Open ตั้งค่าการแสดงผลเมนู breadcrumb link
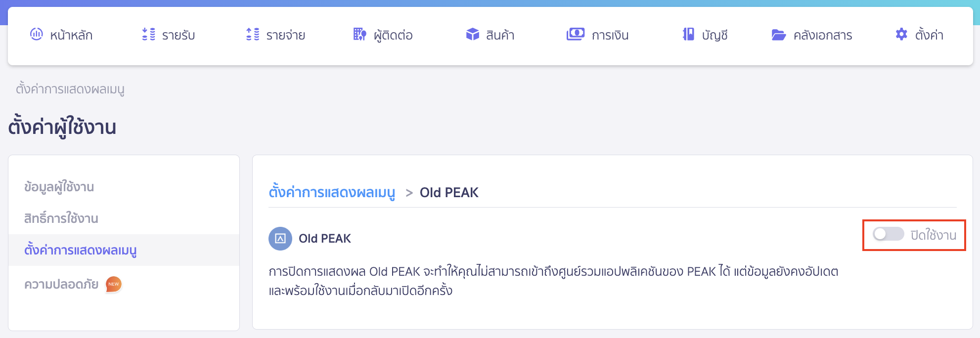 333,193
